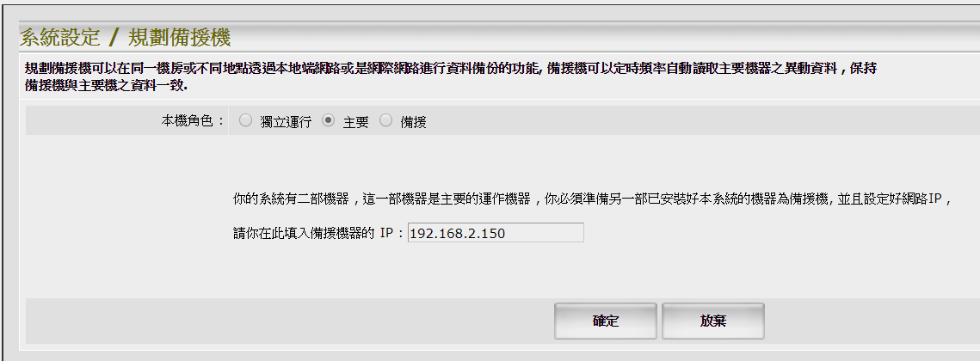Click the gray row containing the role options
The width and height of the screenshot is (980, 361).
[502, 120]
